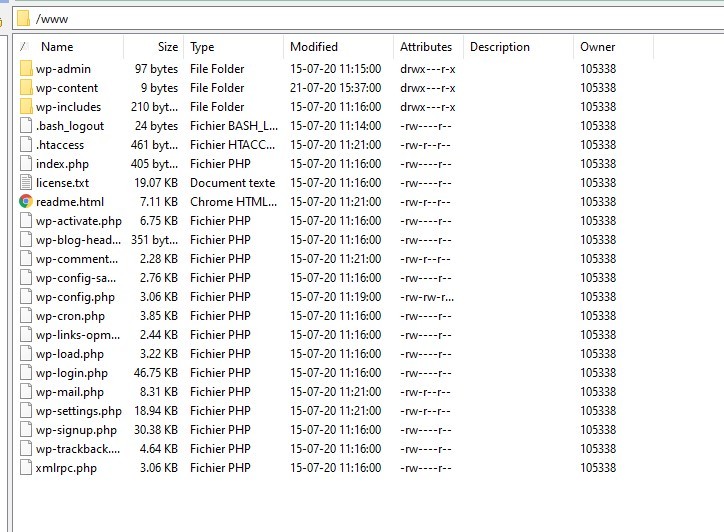
Task: Click the wp-config.php file icon
Action: point(26,297)
